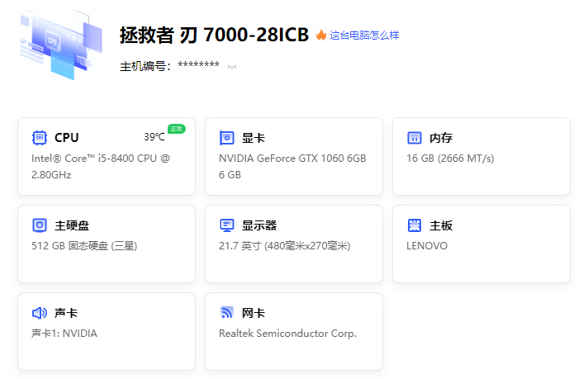
Task: Click the 拯救者 刃 7000-28ICB title
Action: (x=214, y=36)
